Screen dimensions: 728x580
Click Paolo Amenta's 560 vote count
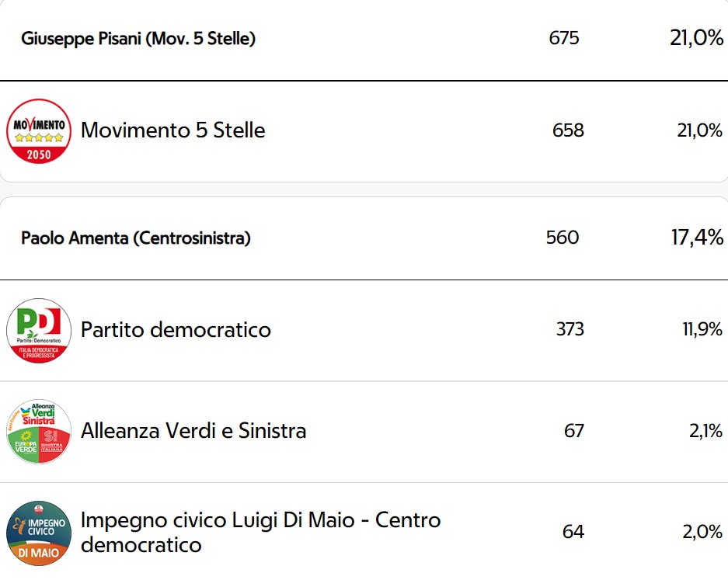click(563, 238)
